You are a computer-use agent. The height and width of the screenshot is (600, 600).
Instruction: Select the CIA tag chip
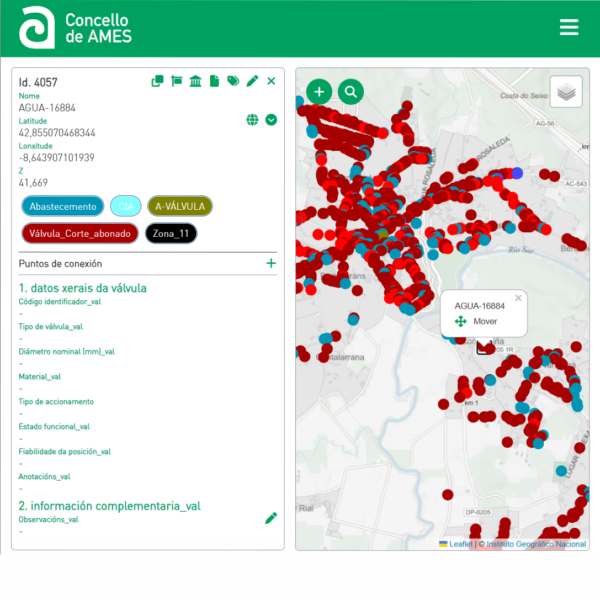(x=125, y=206)
